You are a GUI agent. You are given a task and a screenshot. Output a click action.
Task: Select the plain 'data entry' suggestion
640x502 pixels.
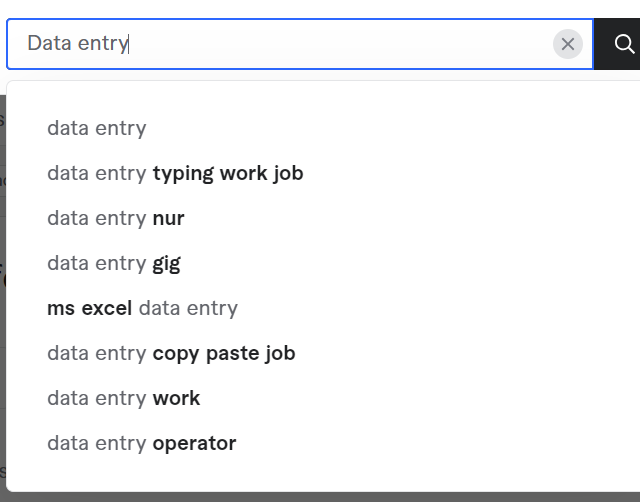(x=96, y=128)
